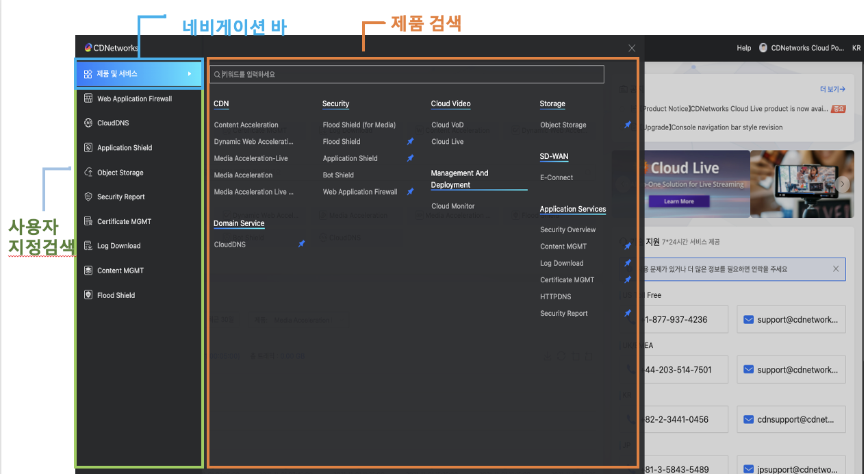
Task: Click the Flood Shield sidebar icon
Action: pyautogui.click(x=88, y=295)
